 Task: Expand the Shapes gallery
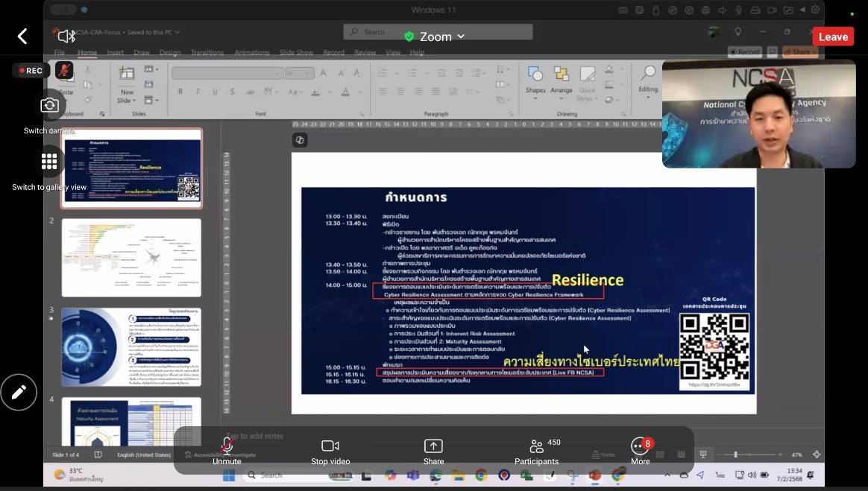pos(535,83)
